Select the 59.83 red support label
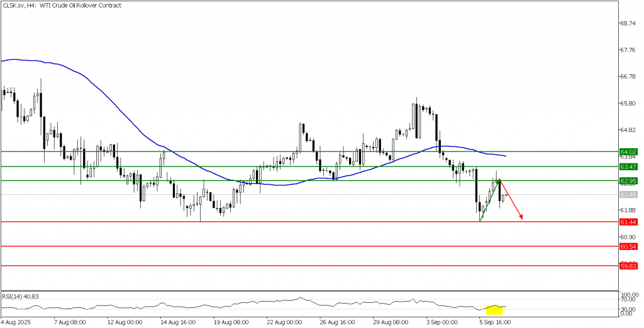 tap(629, 266)
